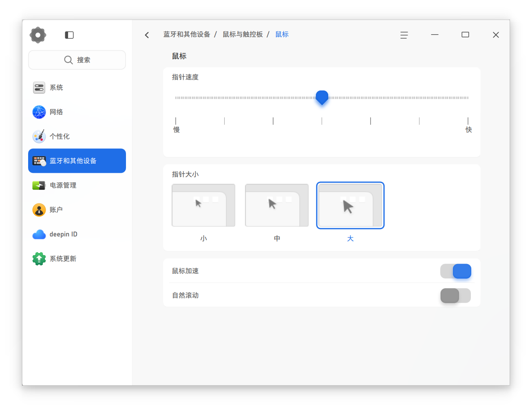Open 系统 settings from sidebar text
This screenshot has width=532, height=410.
pos(56,88)
